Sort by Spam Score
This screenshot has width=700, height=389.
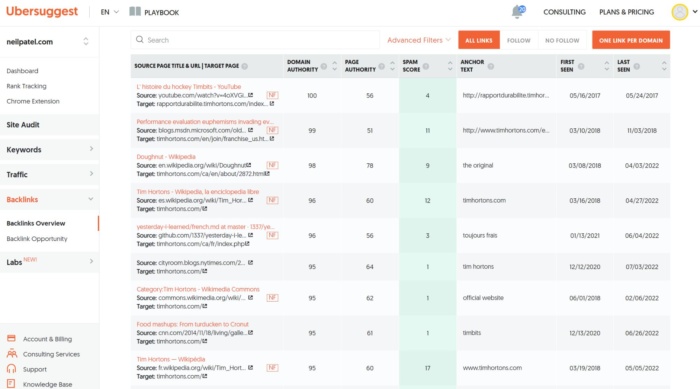[x=450, y=66]
